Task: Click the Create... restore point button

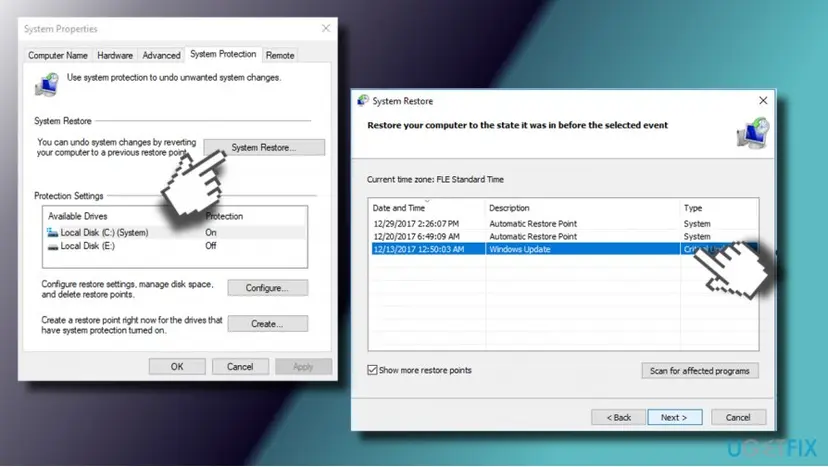Action: tap(267, 324)
